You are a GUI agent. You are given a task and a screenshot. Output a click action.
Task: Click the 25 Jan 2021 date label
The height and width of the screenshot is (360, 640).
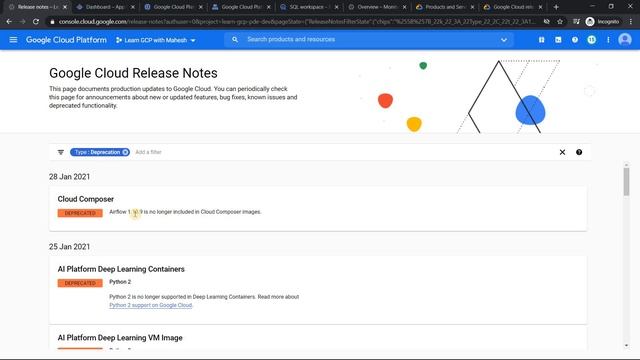69,247
